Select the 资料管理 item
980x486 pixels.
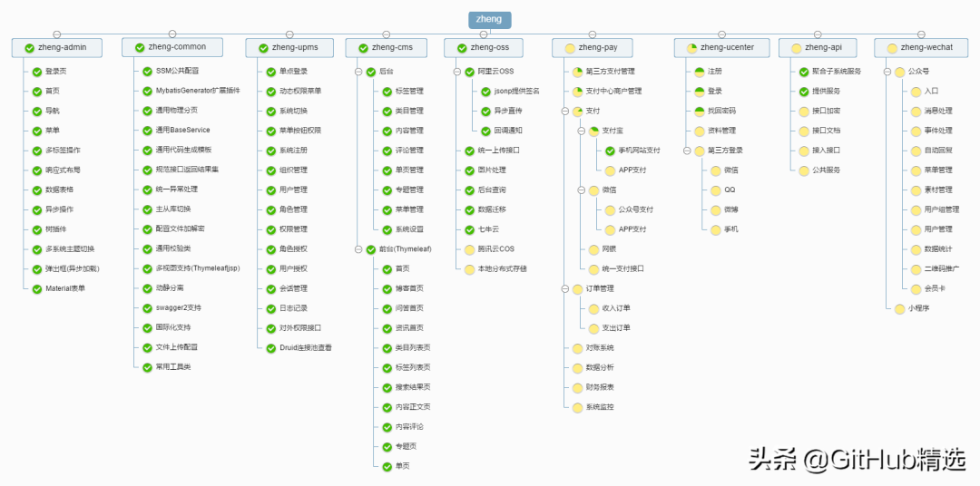(715, 131)
